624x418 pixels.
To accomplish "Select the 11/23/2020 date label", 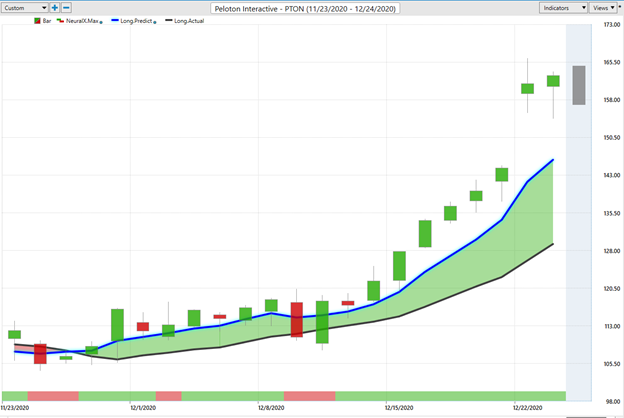I will pos(15,408).
